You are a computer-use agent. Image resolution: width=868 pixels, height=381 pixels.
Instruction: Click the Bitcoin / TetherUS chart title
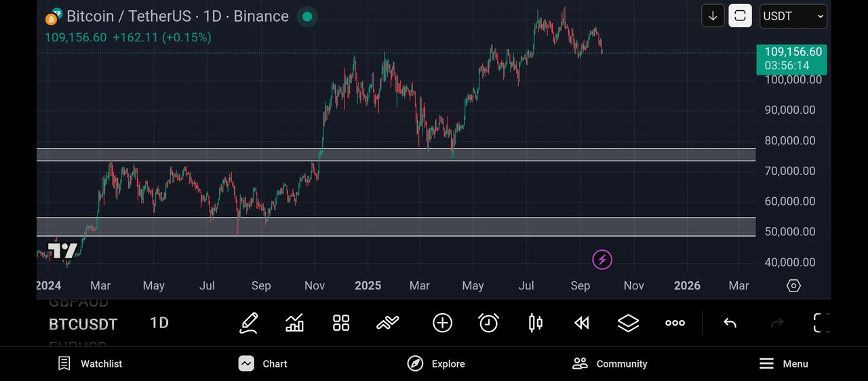(x=178, y=16)
